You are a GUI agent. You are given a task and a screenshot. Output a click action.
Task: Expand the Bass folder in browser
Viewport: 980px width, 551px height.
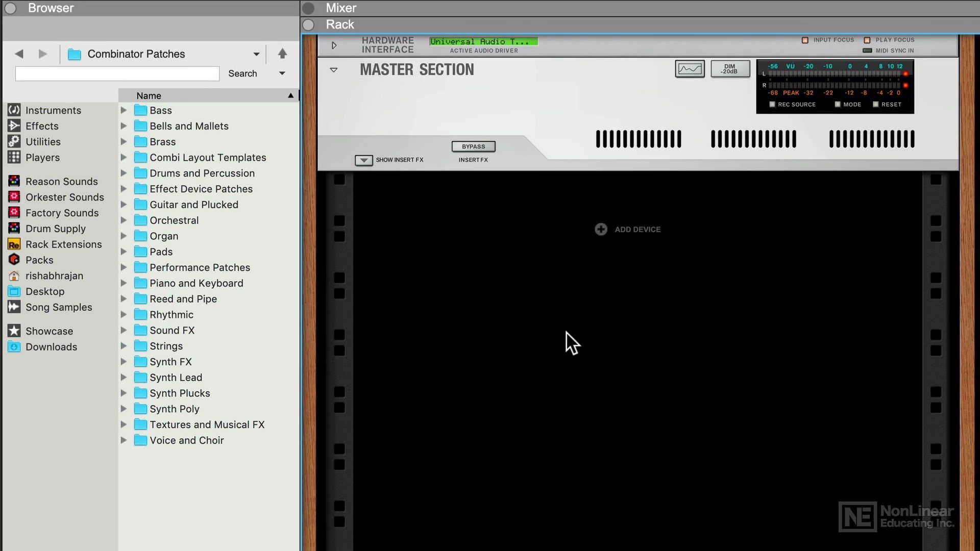click(x=124, y=110)
